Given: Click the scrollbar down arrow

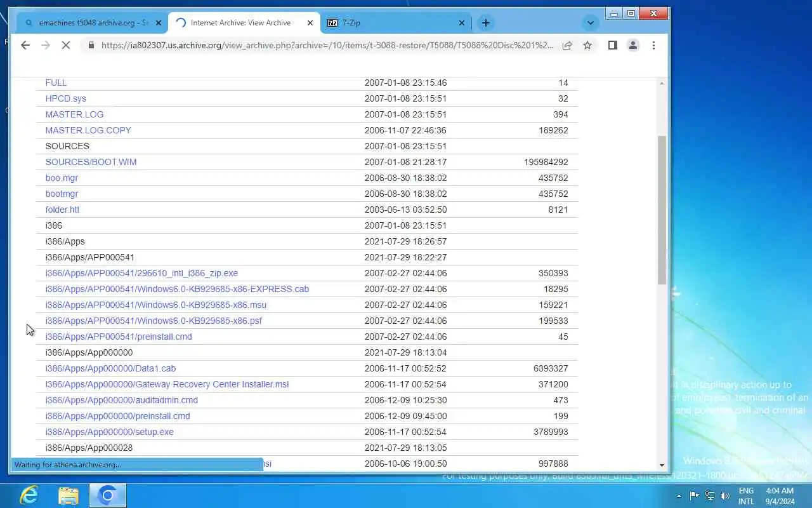Looking at the screenshot, I should point(662,465).
